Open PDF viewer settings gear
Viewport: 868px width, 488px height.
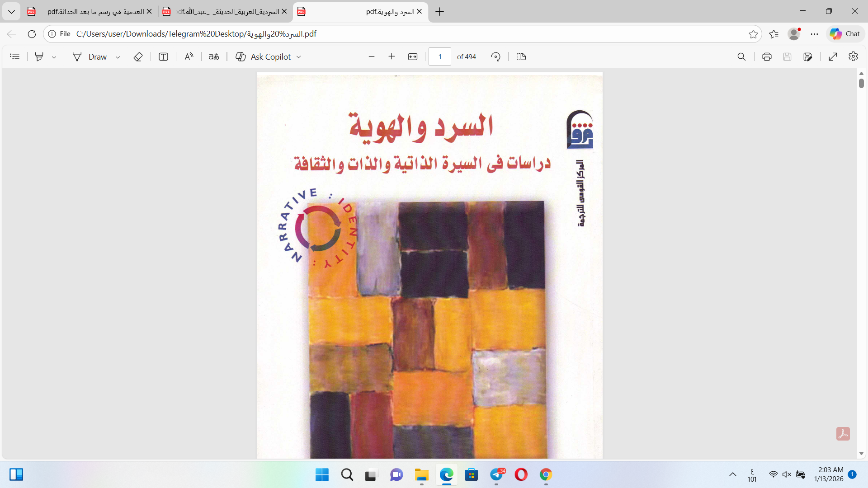[x=853, y=56]
